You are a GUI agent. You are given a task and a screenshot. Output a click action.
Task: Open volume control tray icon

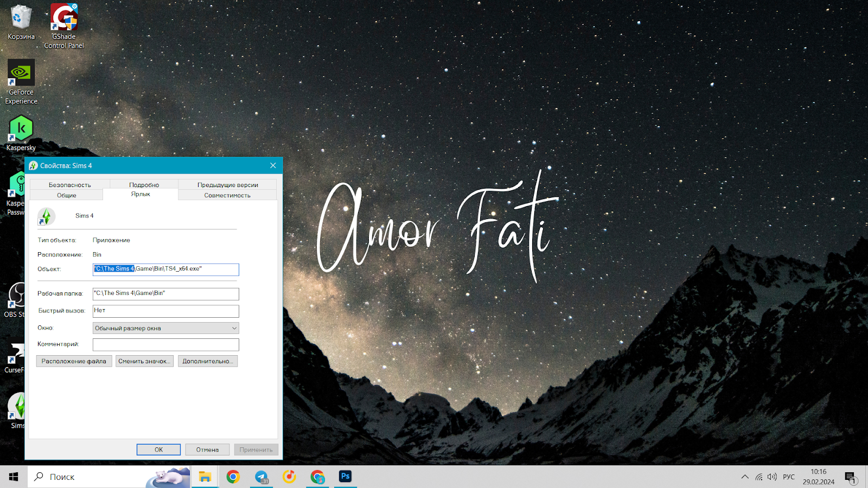772,477
